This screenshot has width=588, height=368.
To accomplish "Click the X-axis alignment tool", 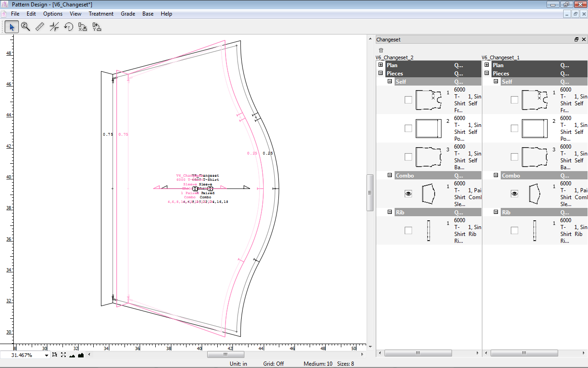I will 83,27.
